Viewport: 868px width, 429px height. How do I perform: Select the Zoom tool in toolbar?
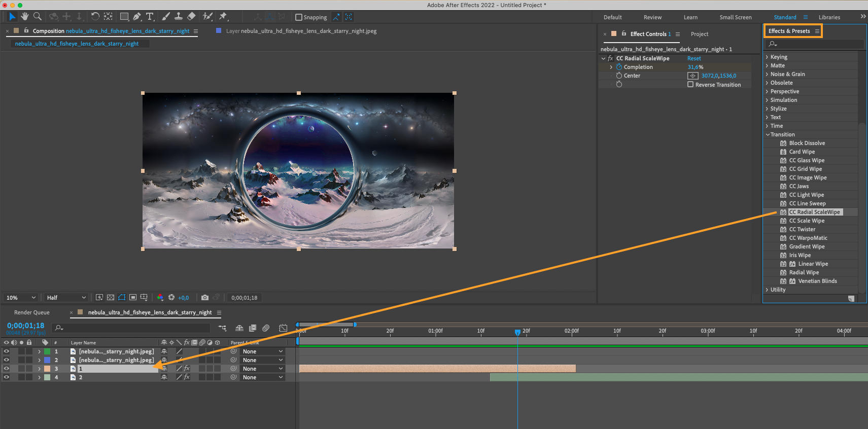point(38,17)
